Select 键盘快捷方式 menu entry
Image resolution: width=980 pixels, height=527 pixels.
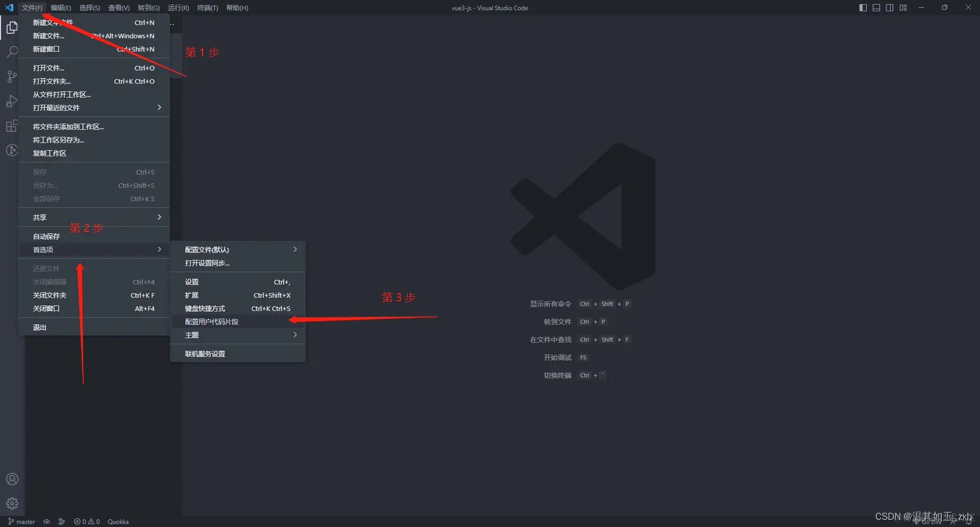[x=238, y=308]
